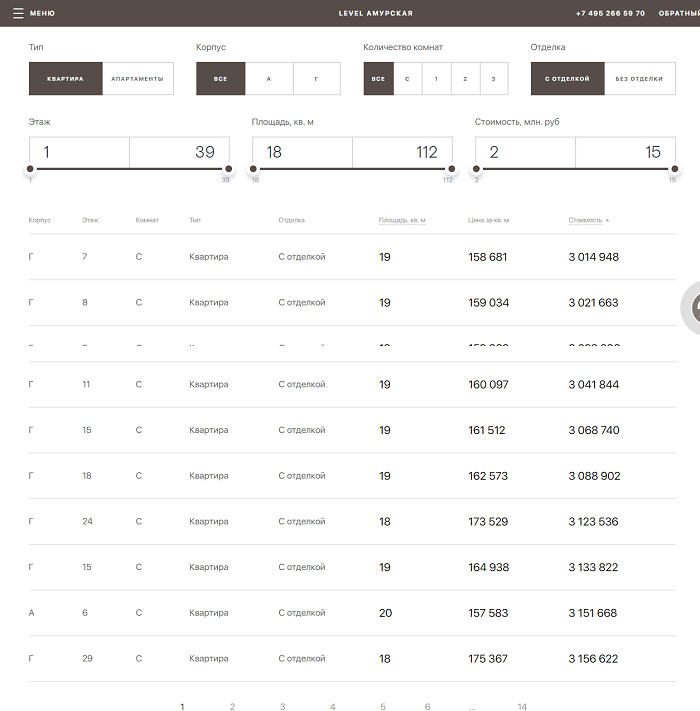Filter by building А
Viewport: 700px width, 711px height.
point(268,79)
